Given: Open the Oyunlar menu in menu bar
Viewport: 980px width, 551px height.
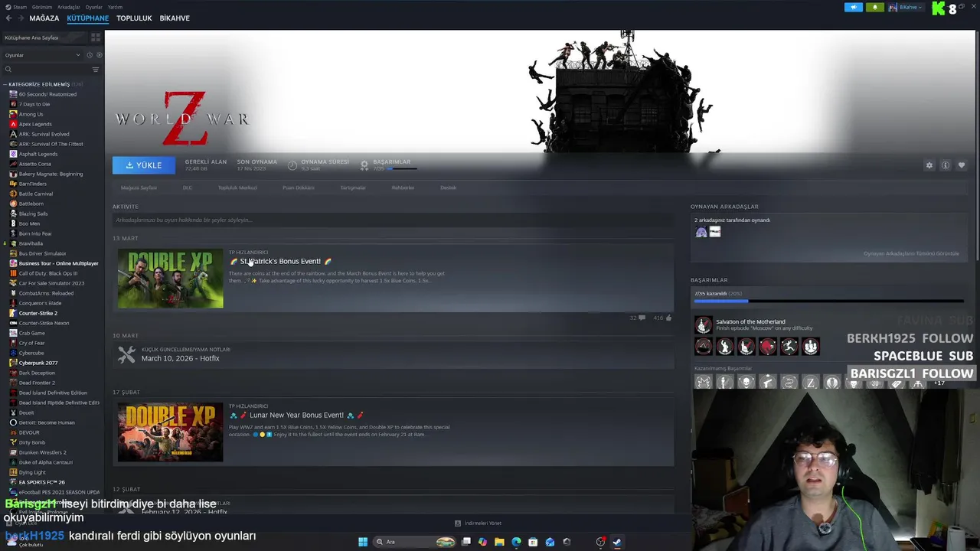Looking at the screenshot, I should pos(93,7).
